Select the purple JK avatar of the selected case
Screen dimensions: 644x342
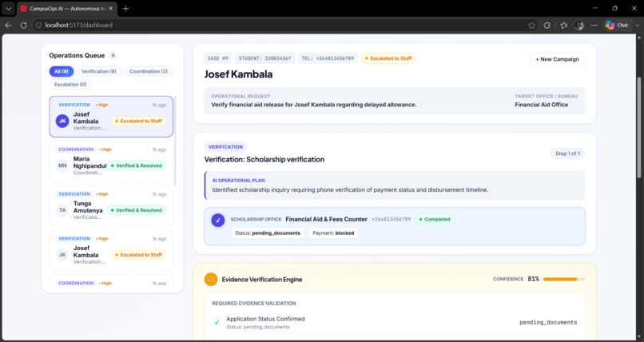[62, 121]
